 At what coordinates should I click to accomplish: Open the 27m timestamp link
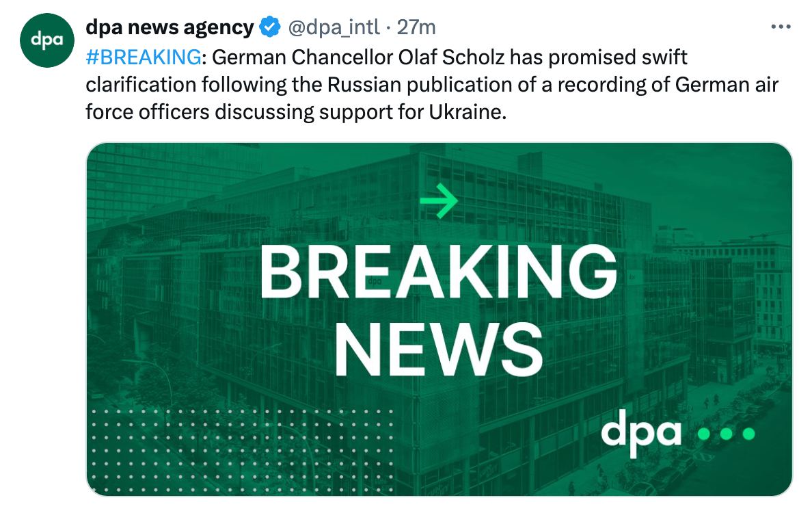pyautogui.click(x=416, y=27)
